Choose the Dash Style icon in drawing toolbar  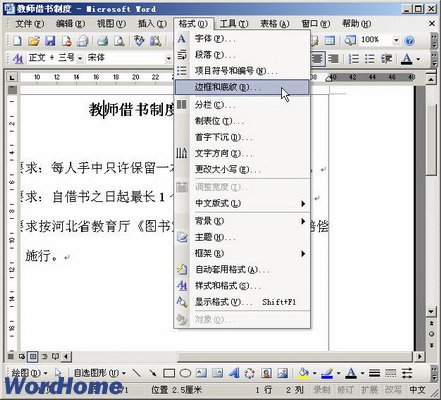[x=391, y=373]
